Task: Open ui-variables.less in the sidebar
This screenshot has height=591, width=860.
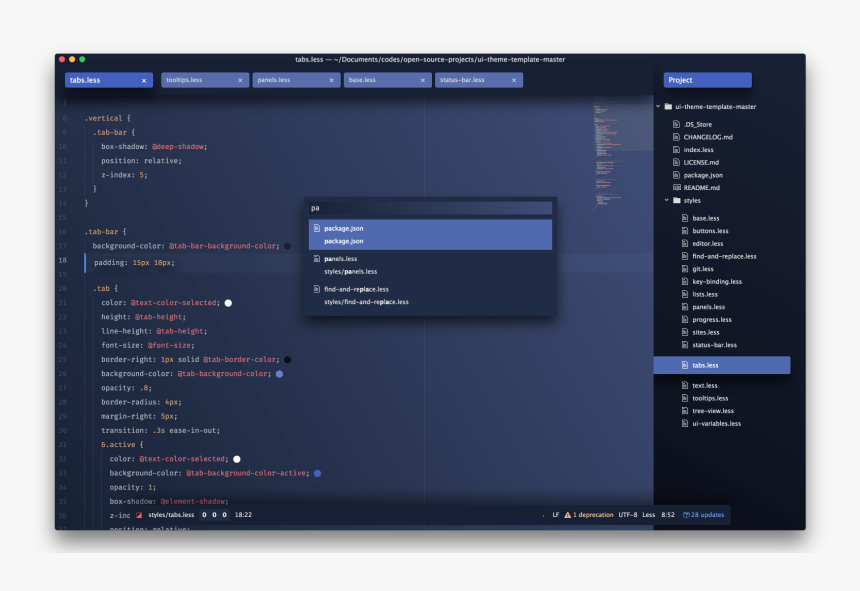Action: (x=716, y=423)
